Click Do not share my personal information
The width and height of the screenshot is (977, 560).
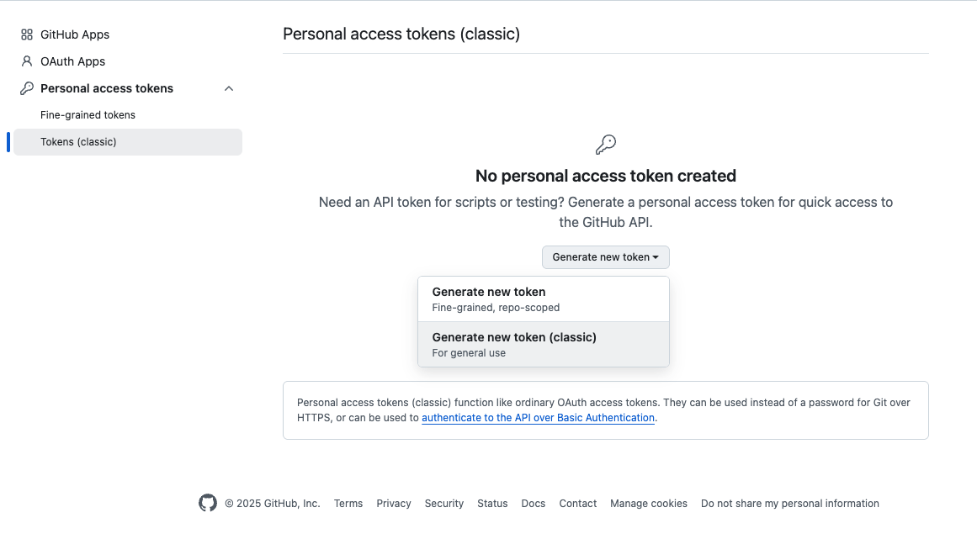790,504
